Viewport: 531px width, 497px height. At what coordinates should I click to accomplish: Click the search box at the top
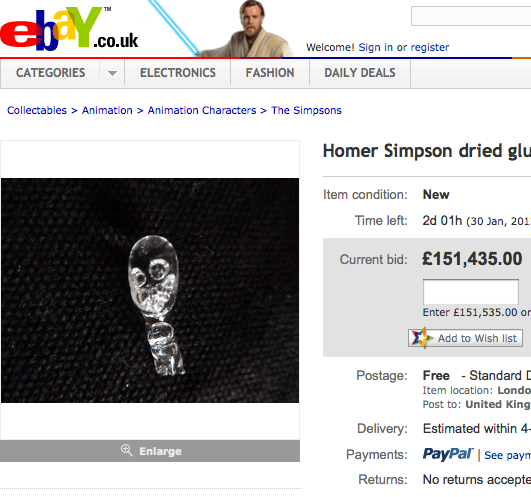click(x=471, y=16)
